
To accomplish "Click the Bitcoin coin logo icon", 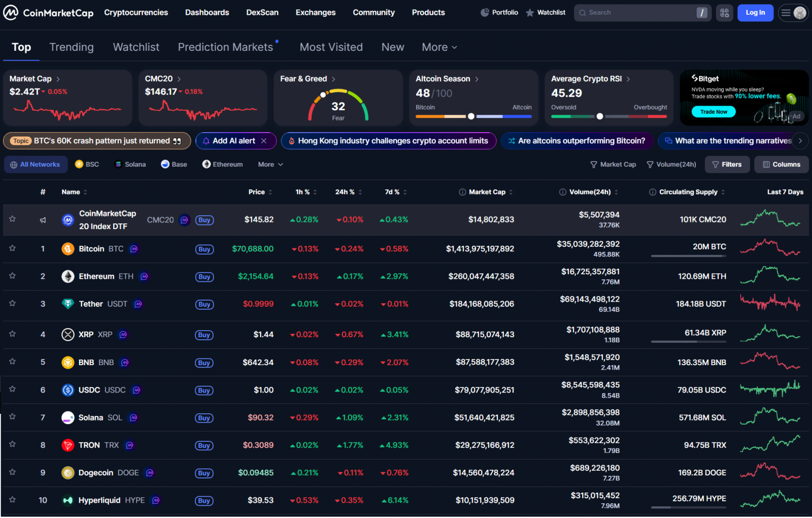I will pyautogui.click(x=67, y=249).
